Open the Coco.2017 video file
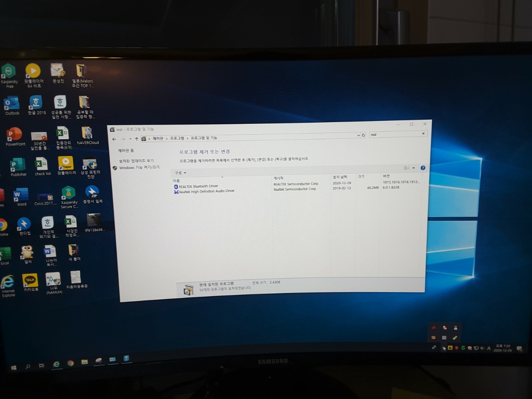Viewport: 532px width, 399px height. pos(45,199)
